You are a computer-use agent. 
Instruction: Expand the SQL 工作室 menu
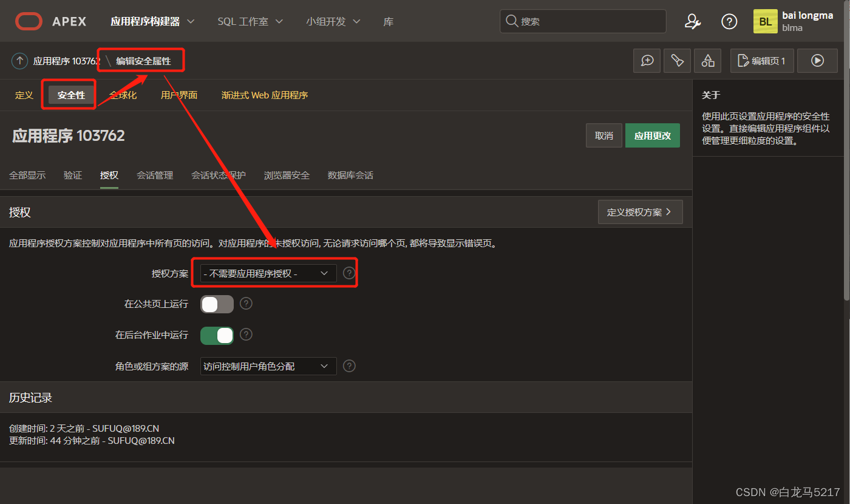coord(250,21)
